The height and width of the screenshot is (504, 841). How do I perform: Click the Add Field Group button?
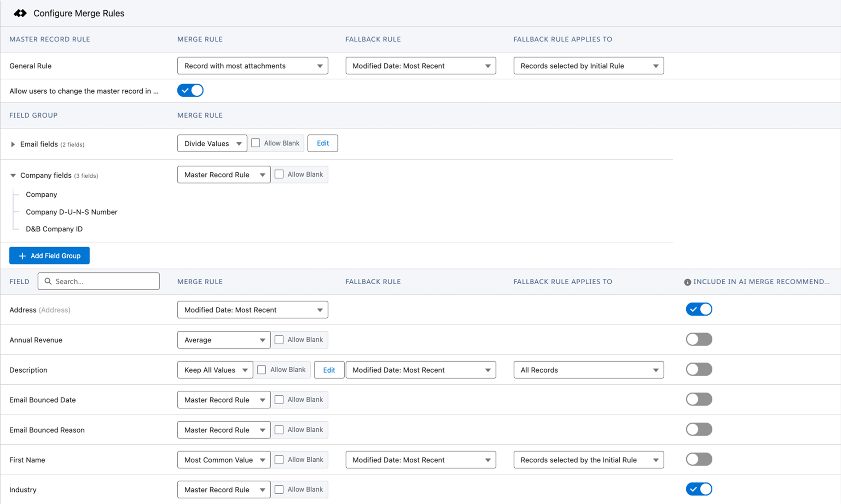[x=49, y=256]
